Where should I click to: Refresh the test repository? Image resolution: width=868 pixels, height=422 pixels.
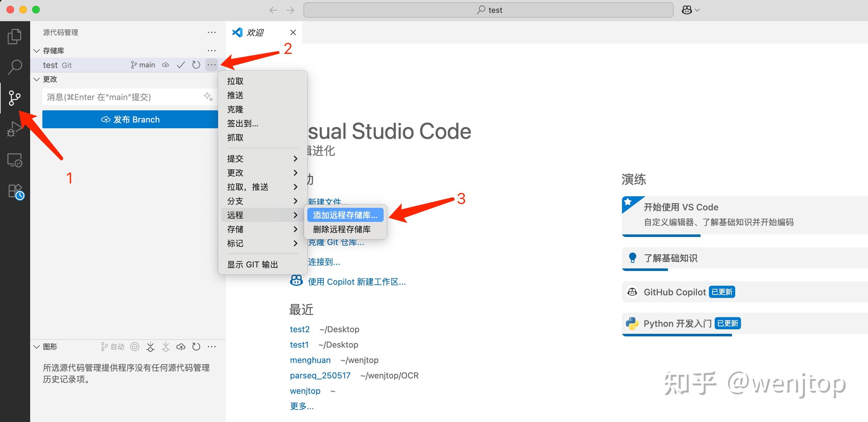coord(196,65)
